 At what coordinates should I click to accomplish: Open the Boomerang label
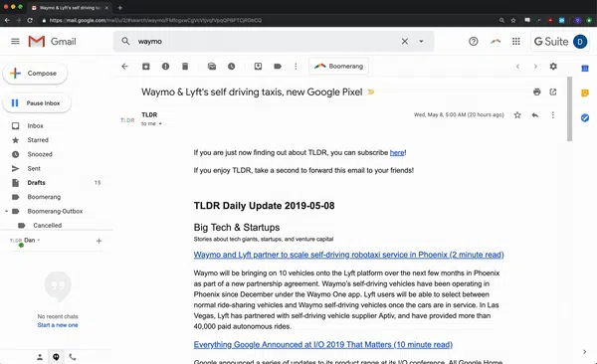44,197
